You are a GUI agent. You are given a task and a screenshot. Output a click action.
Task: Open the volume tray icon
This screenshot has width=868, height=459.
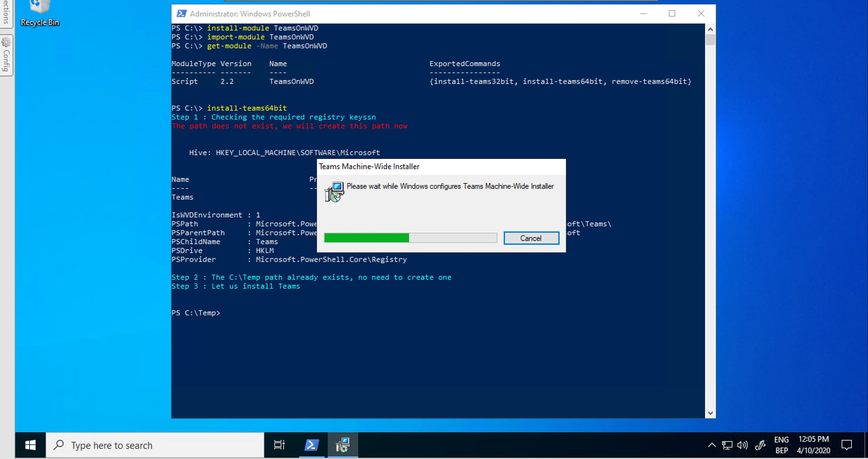pyautogui.click(x=743, y=445)
